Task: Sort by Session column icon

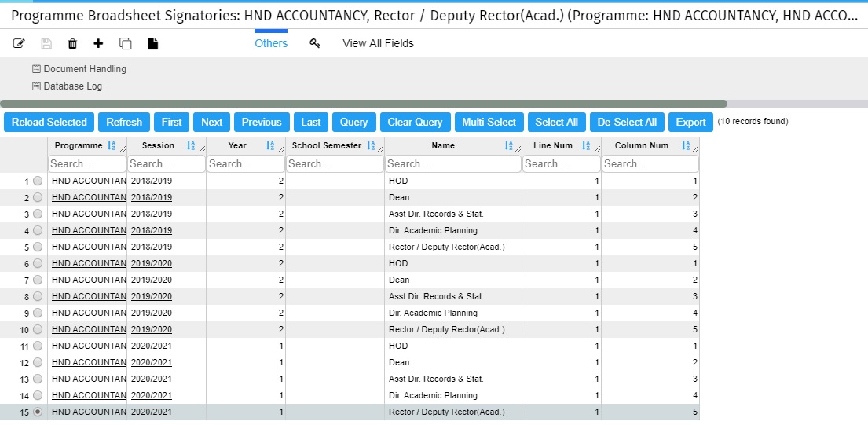Action: [190, 145]
